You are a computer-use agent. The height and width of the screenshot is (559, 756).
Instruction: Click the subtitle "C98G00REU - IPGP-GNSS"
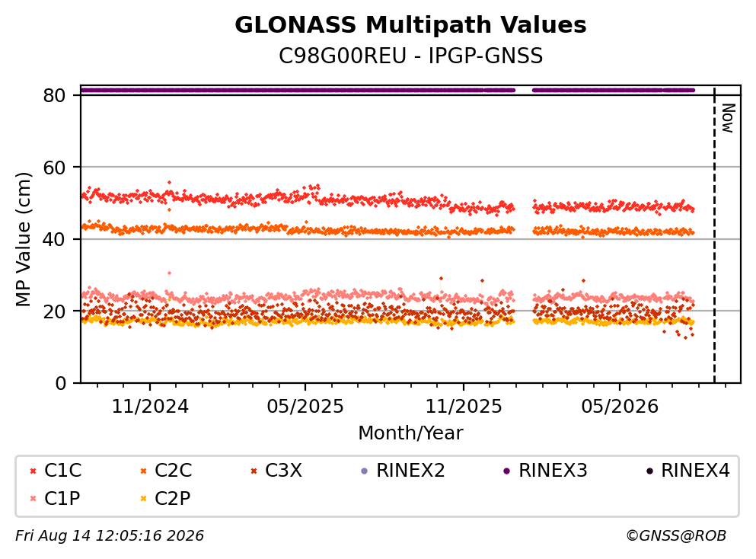click(410, 56)
